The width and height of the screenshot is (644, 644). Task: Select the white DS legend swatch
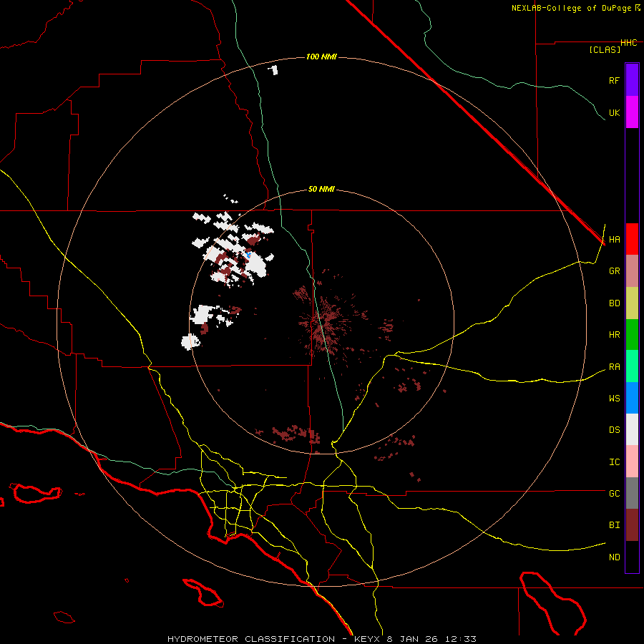pyautogui.click(x=632, y=429)
